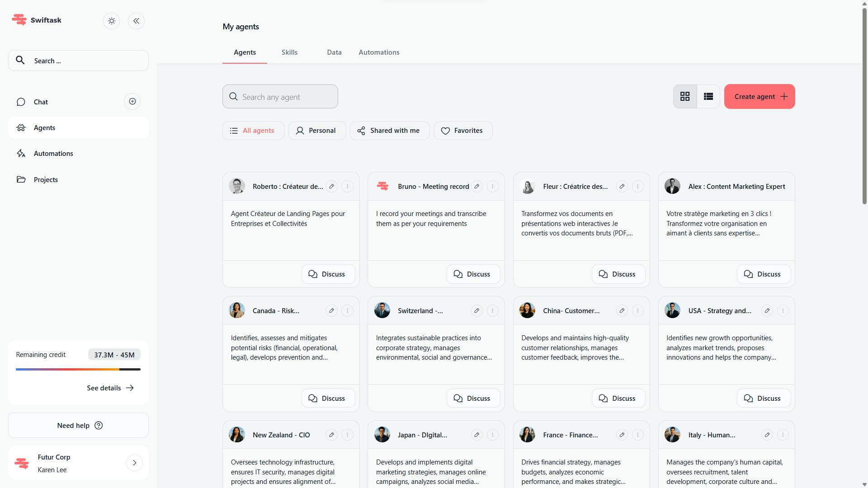
Task: Click edit pencil on Roberto agent card
Action: click(x=331, y=186)
